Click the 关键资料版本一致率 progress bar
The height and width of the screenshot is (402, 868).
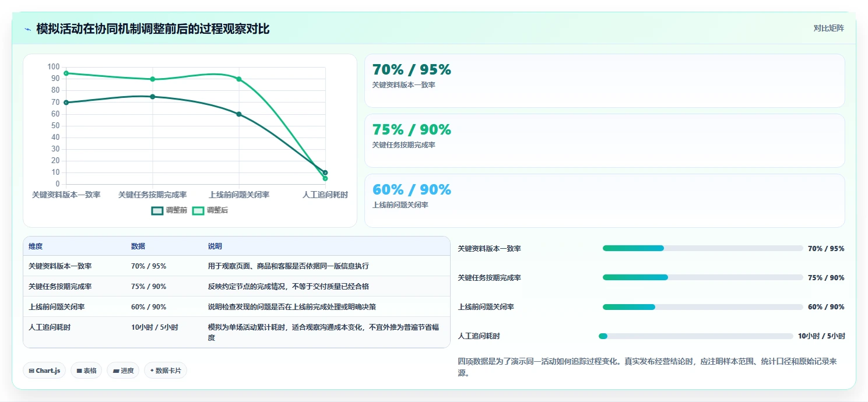point(702,248)
